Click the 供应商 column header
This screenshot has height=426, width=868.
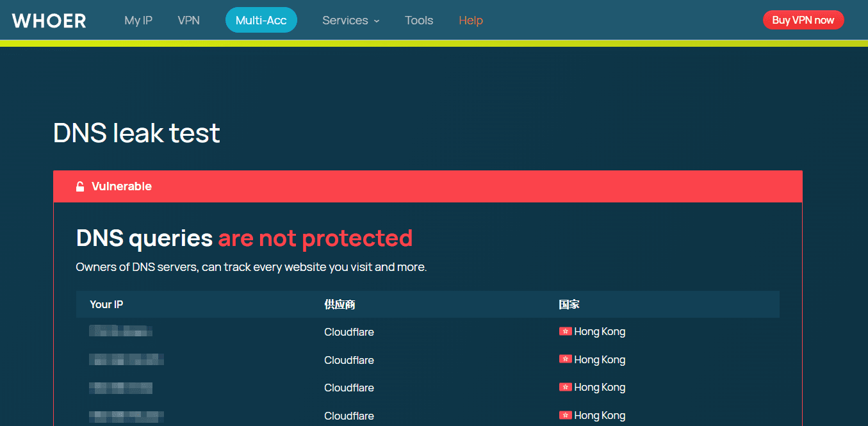pyautogui.click(x=340, y=304)
